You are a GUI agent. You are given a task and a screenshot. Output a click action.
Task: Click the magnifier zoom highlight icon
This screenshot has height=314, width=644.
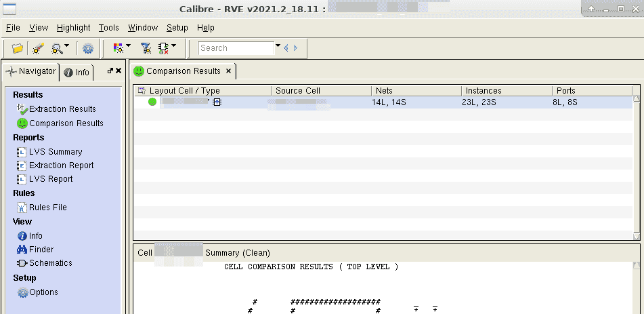(56, 48)
